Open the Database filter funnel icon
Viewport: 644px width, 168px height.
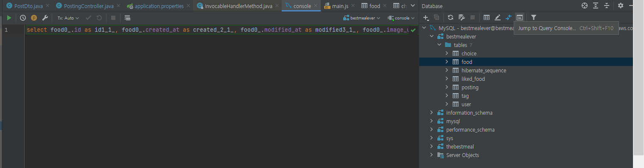click(x=534, y=17)
